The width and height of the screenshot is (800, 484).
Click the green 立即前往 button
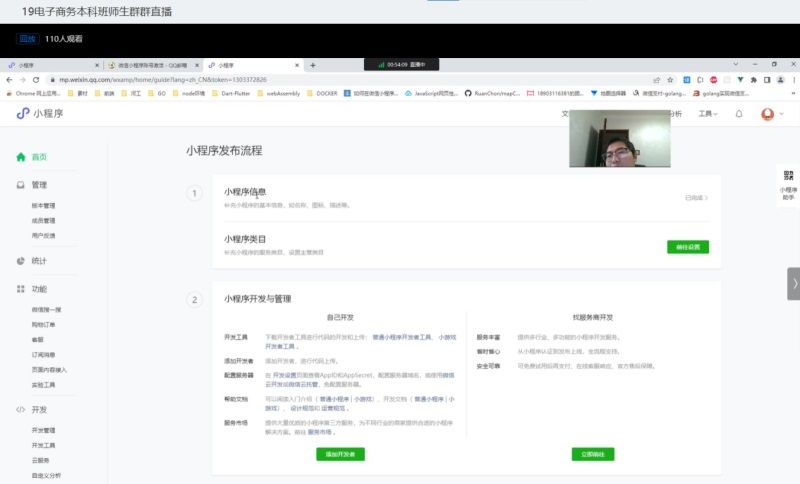592,454
